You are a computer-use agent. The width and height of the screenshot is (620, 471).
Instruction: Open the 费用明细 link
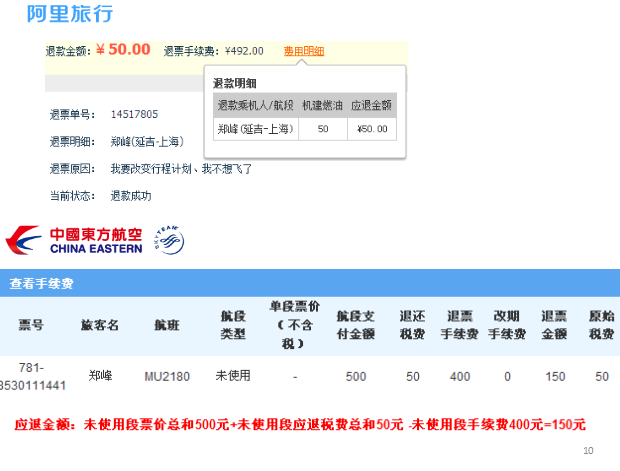click(x=303, y=51)
